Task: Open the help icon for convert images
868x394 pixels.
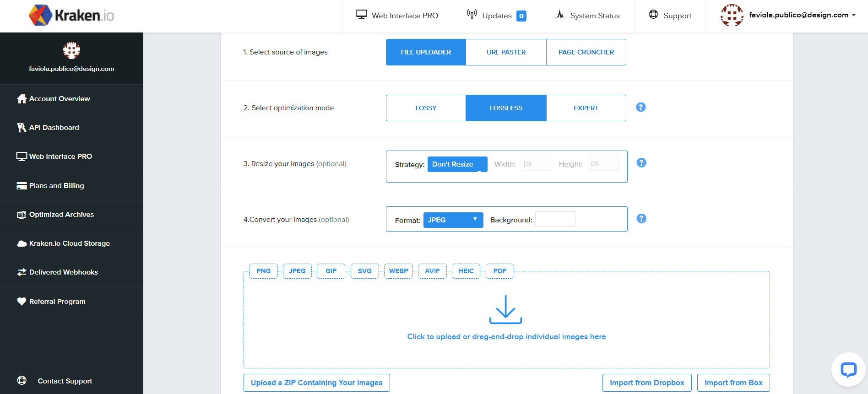Action: click(641, 219)
